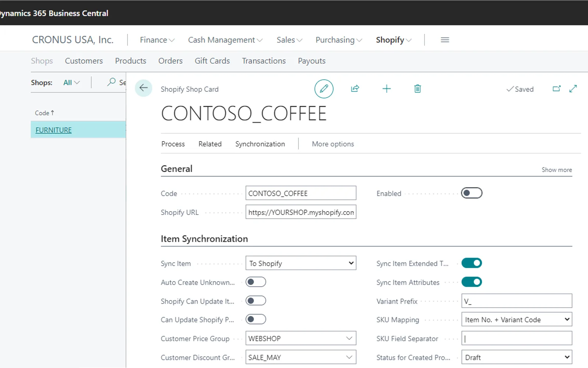Go to the Gift Cards page
The image size is (588, 368).
[212, 61]
